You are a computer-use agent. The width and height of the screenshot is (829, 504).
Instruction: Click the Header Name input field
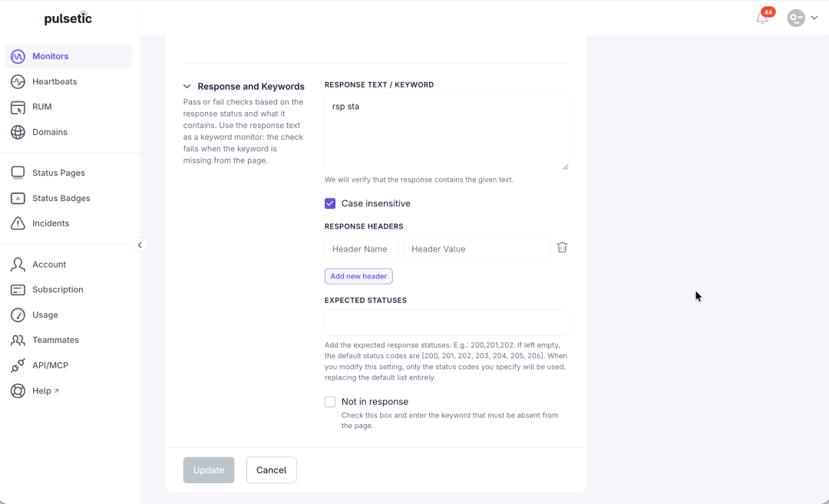tap(361, 249)
